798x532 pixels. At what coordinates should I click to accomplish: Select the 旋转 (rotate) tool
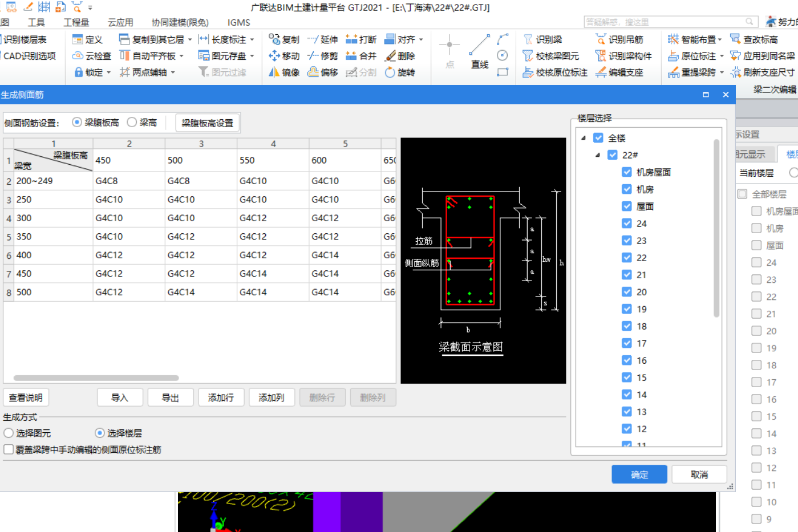pyautogui.click(x=400, y=72)
